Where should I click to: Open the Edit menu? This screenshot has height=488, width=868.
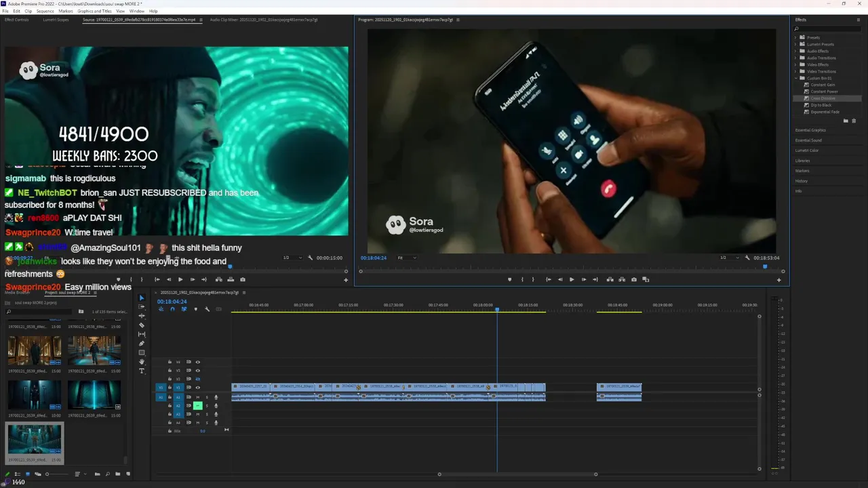(16, 11)
